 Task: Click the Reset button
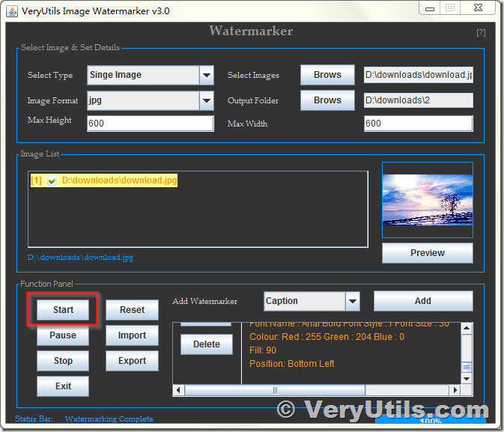coord(132,310)
